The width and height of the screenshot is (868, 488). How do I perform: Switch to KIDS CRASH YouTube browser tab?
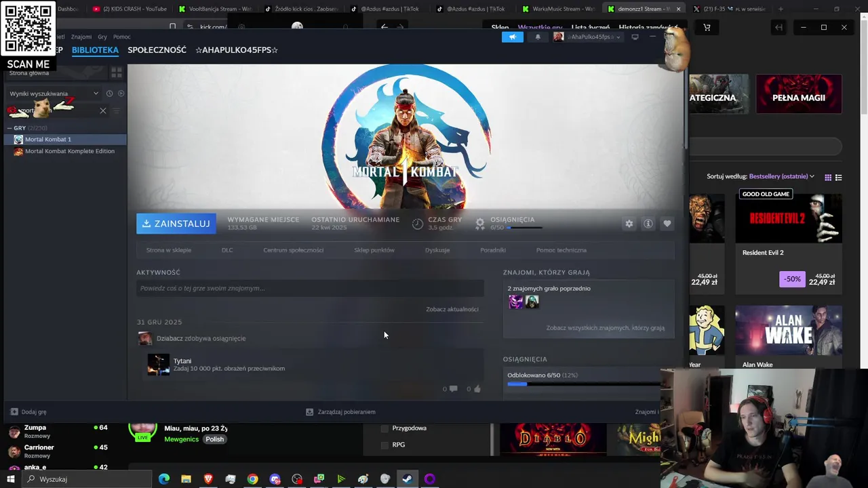129,9
